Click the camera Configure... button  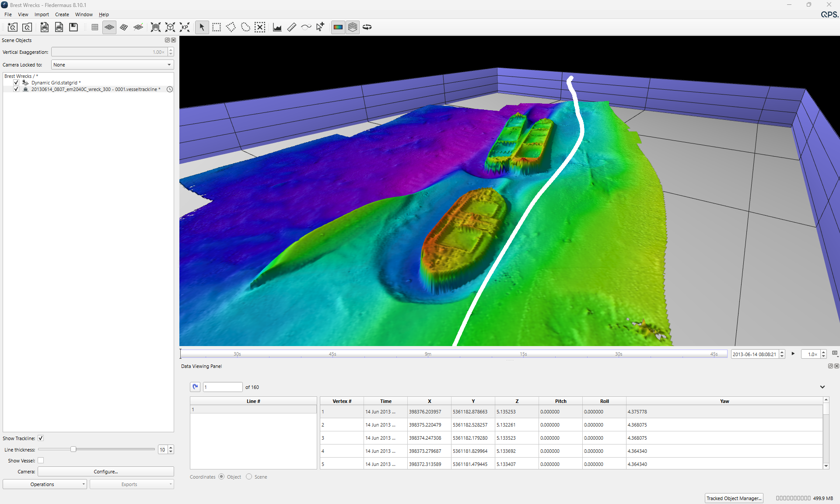point(106,472)
